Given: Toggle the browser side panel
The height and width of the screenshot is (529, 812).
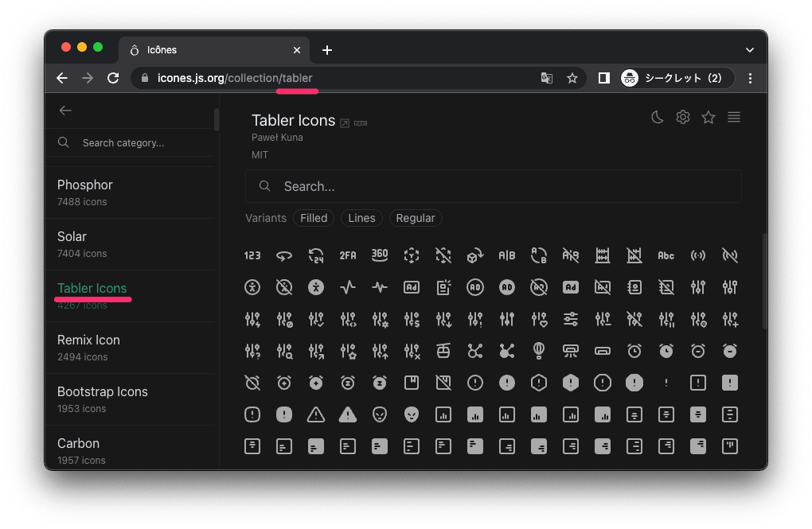Looking at the screenshot, I should coord(603,78).
